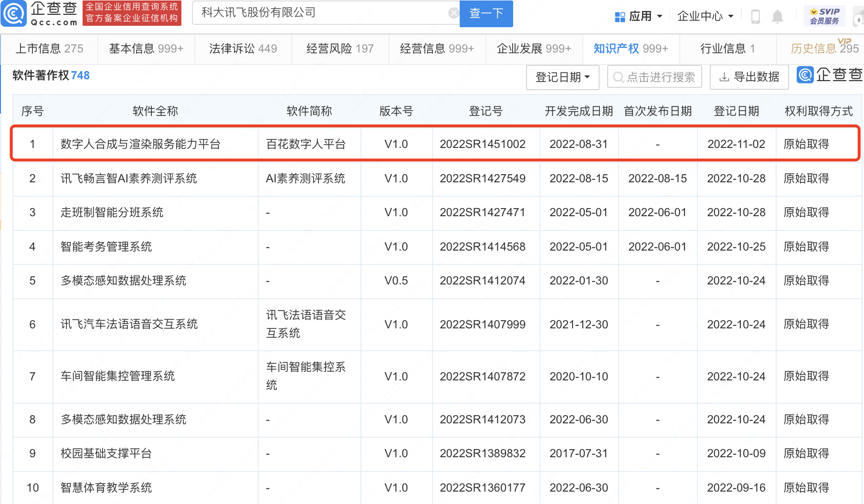Image resolution: width=864 pixels, height=504 pixels.
Task: Select the 经营信息 tab
Action: [x=437, y=49]
